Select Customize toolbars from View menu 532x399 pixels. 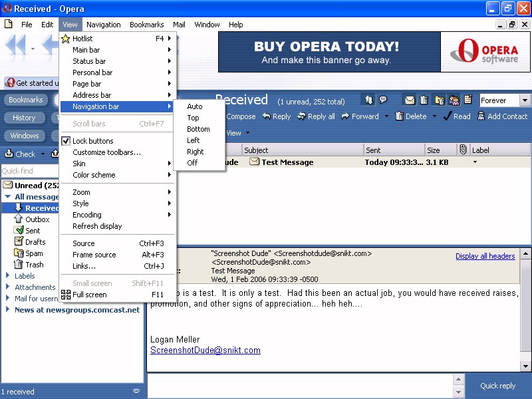pos(106,152)
